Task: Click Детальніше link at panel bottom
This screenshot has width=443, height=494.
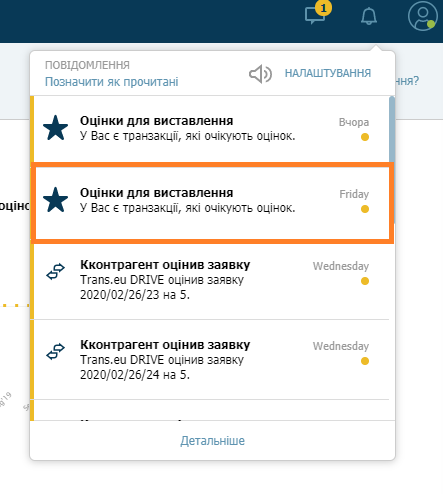Action: point(213,441)
